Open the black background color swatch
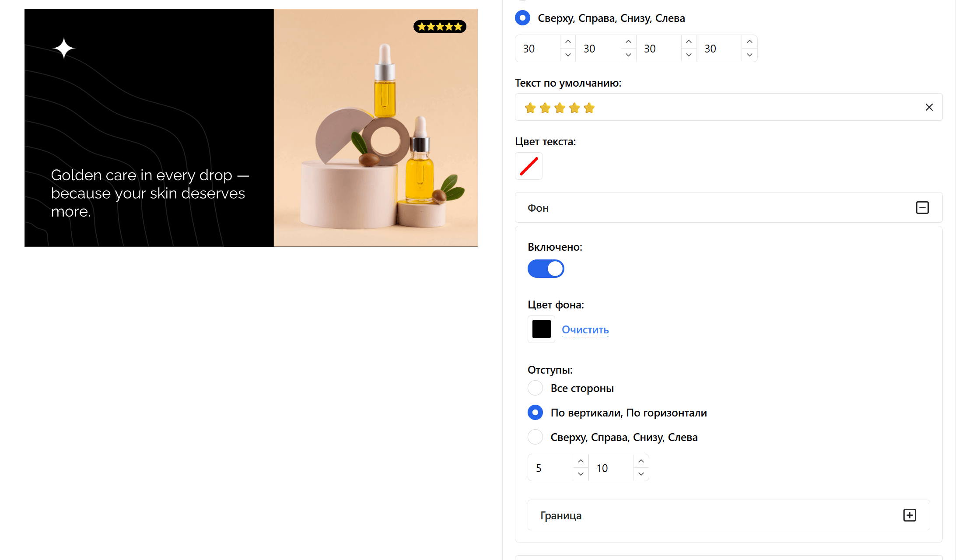The image size is (980, 560). point(541,329)
